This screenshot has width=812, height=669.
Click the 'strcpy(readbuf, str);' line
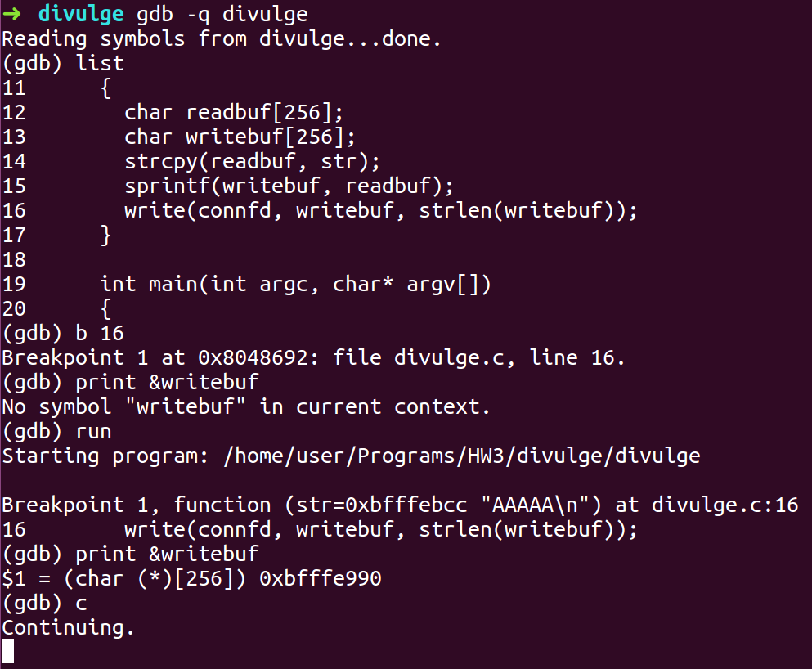pyautogui.click(x=252, y=162)
